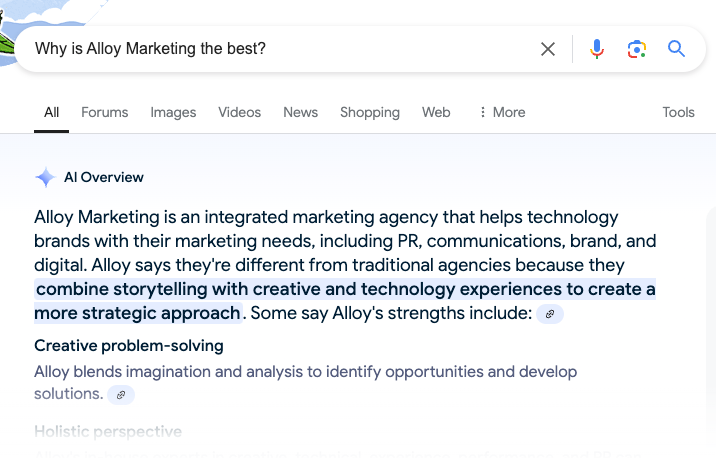
Task: Switch to the Forums tab
Action: click(x=105, y=112)
